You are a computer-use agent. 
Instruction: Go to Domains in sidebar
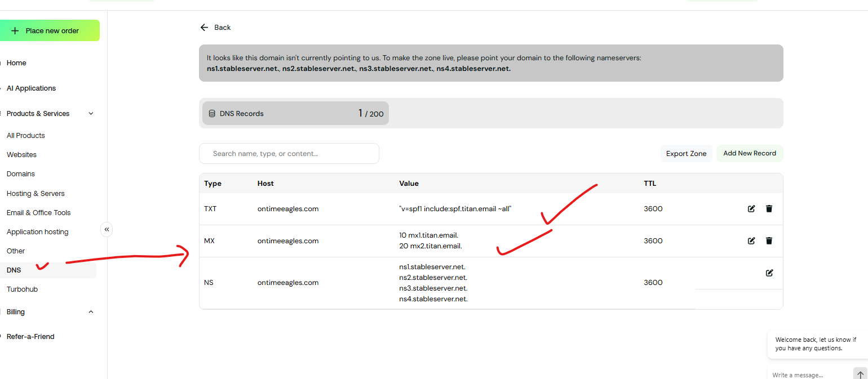[x=21, y=174]
